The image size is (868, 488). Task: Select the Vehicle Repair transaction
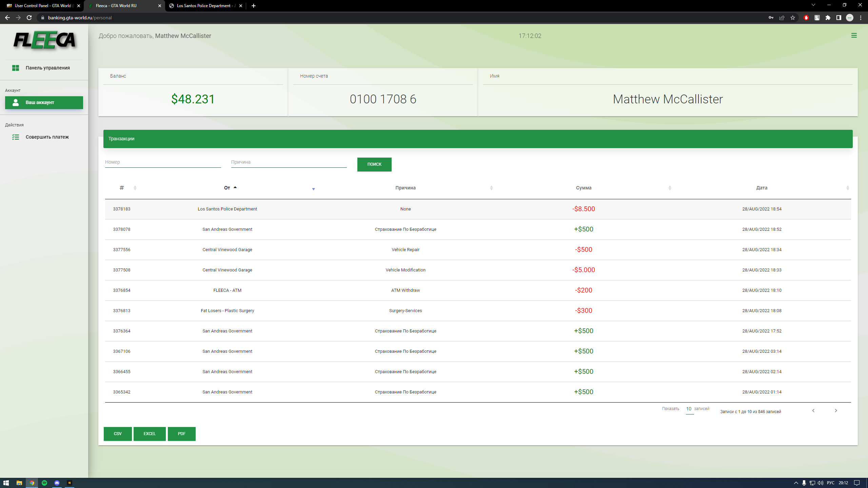[x=478, y=250]
